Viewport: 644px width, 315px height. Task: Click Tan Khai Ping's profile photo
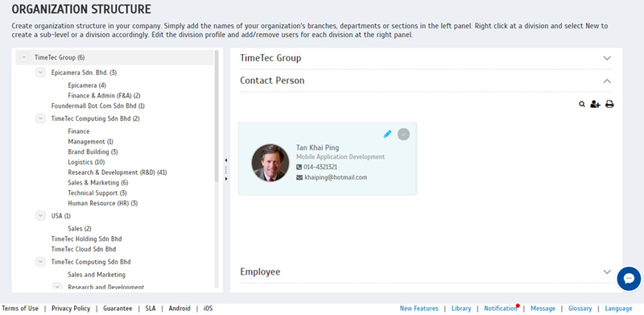tap(270, 163)
